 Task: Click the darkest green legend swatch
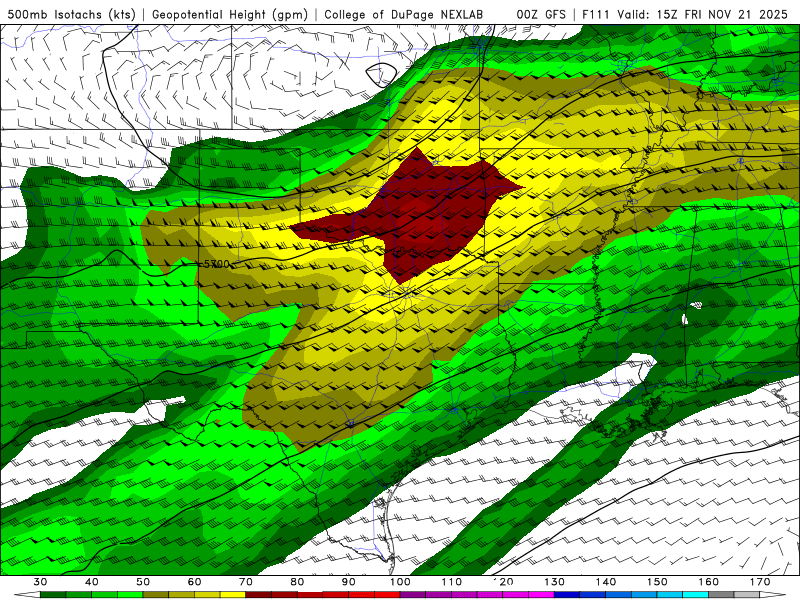click(53, 595)
